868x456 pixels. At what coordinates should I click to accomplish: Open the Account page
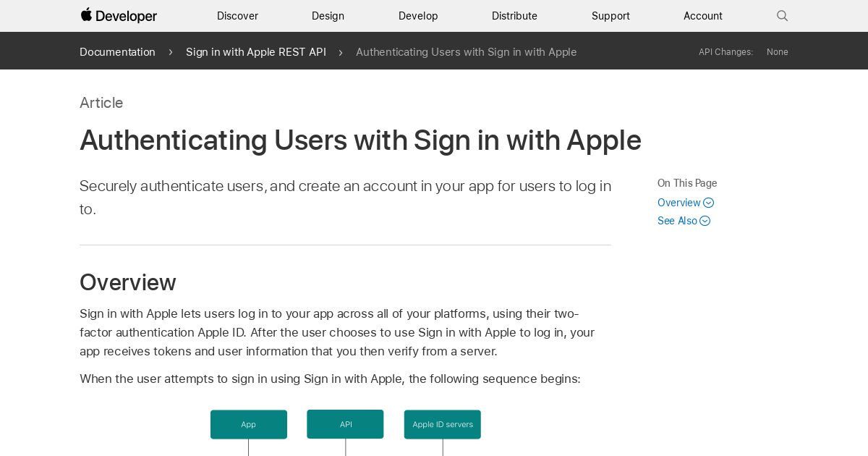[703, 16]
